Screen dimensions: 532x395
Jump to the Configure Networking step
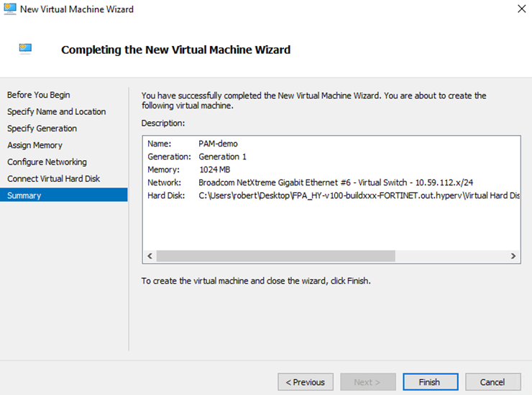pos(47,162)
